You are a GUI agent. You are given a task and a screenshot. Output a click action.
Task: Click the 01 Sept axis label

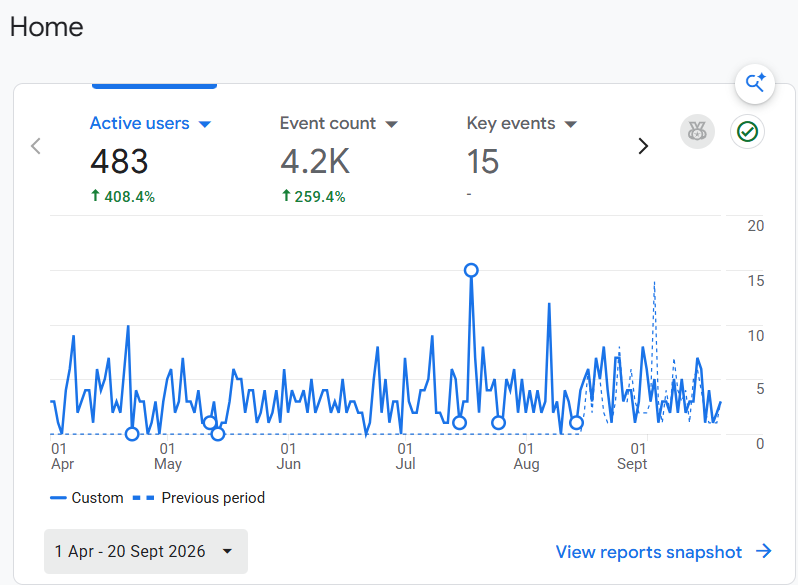632,456
